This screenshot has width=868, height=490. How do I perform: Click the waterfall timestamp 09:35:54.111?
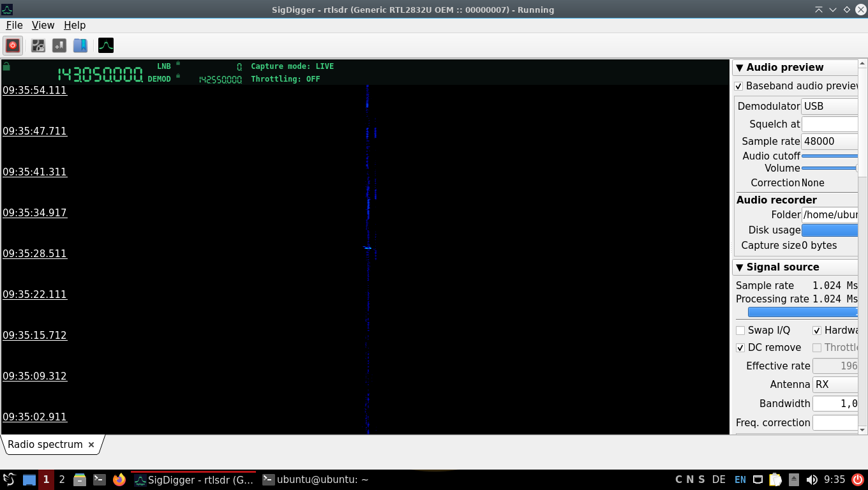34,91
